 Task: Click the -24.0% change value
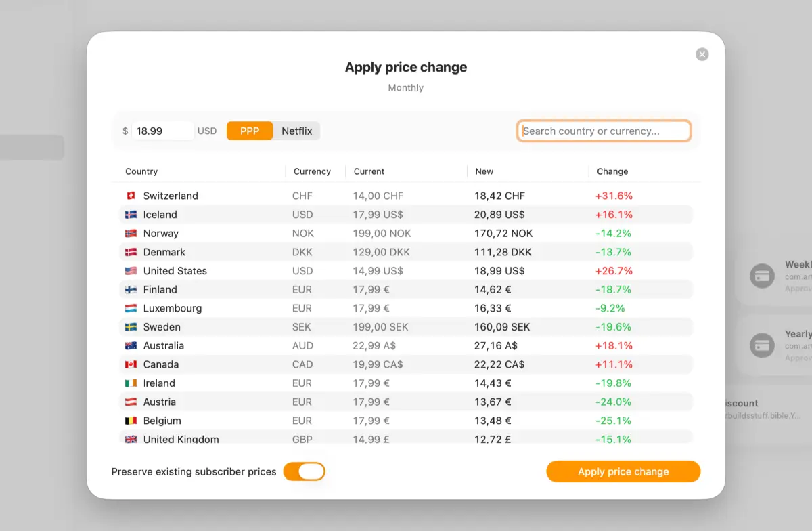pos(613,402)
